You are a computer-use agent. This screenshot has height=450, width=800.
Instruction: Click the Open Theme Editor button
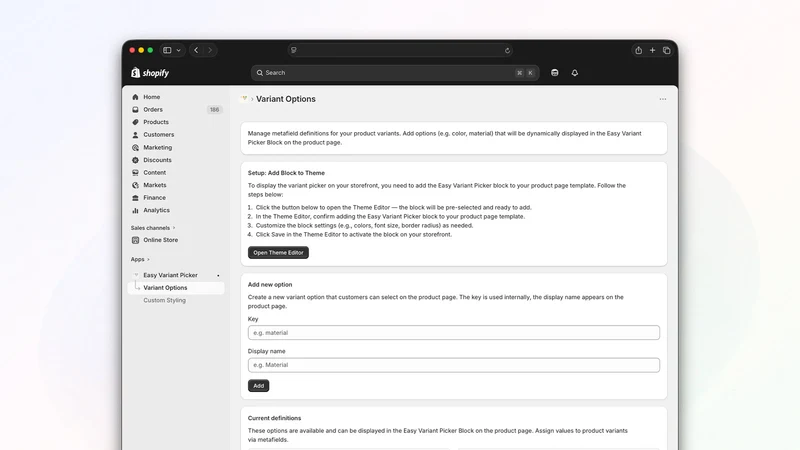(278, 253)
